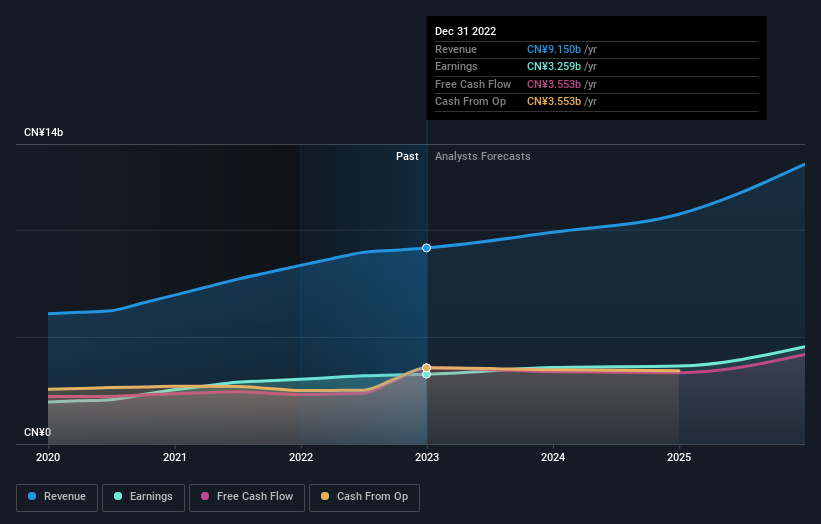The image size is (821, 524).
Task: Click the Cash From Op label in tooltip
Action: click(471, 102)
